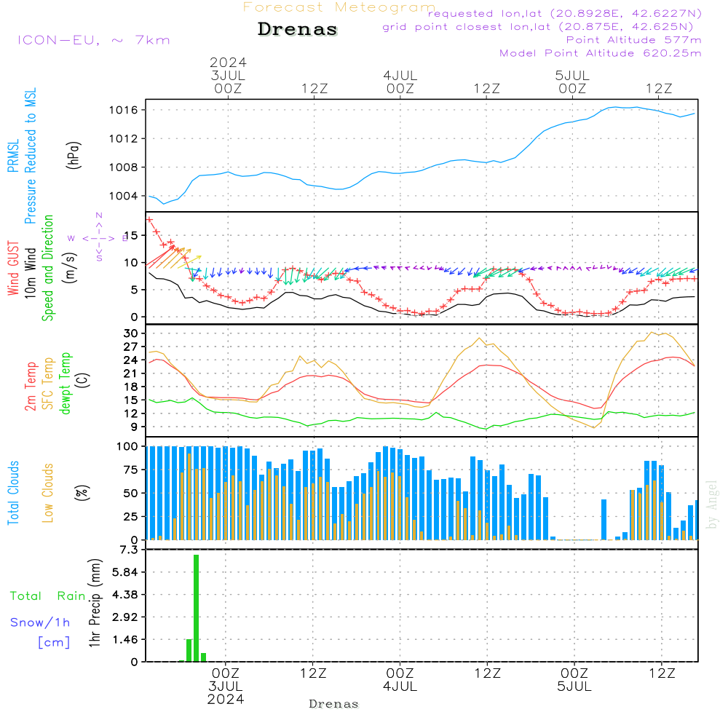Click the '5JUL' date on upper time axis
The height and width of the screenshot is (728, 728).
572,75
